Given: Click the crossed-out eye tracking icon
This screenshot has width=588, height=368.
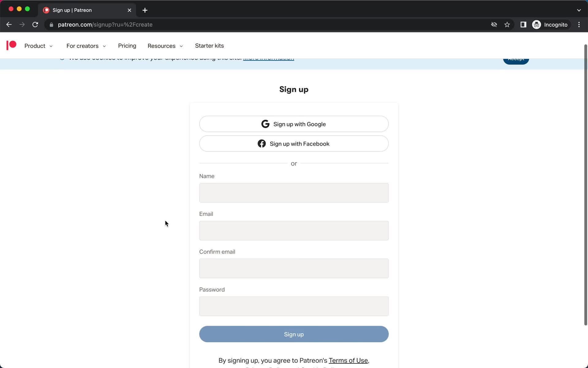Looking at the screenshot, I should point(494,25).
